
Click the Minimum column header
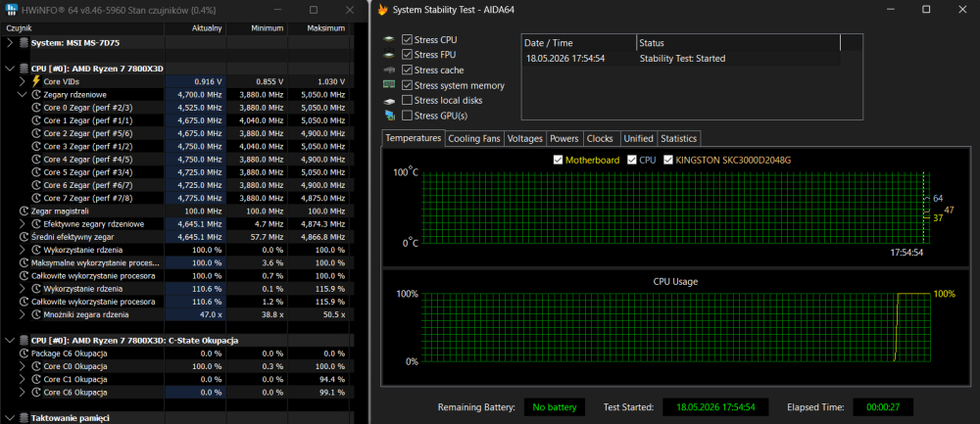click(x=256, y=28)
